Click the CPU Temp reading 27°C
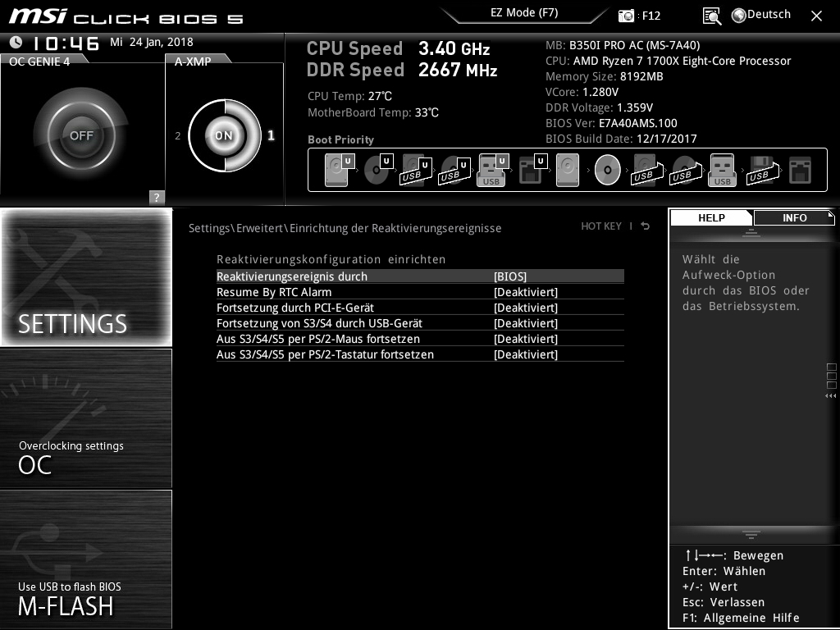The width and height of the screenshot is (840, 630). click(x=380, y=96)
